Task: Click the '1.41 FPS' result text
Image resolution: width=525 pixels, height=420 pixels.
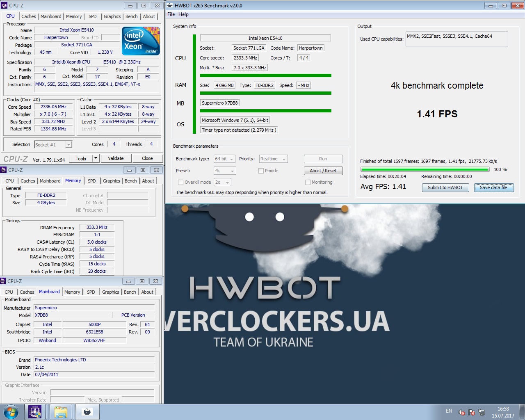Action: click(437, 114)
